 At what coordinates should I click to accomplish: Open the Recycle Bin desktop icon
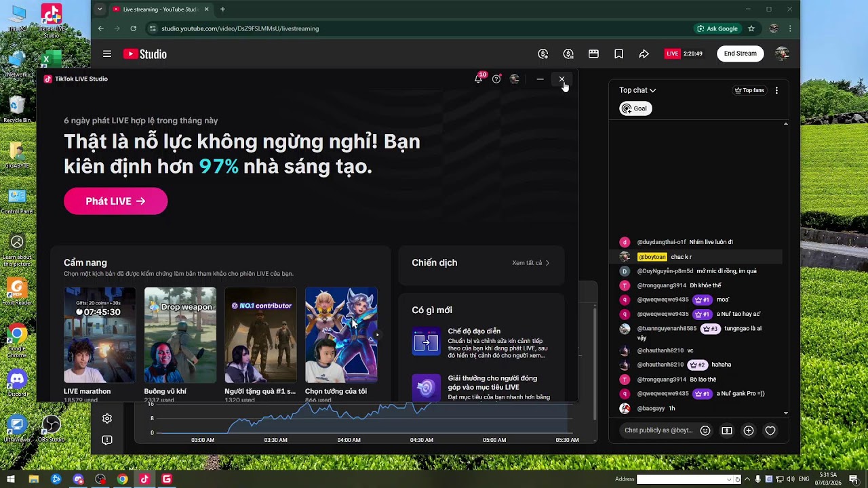tap(17, 110)
